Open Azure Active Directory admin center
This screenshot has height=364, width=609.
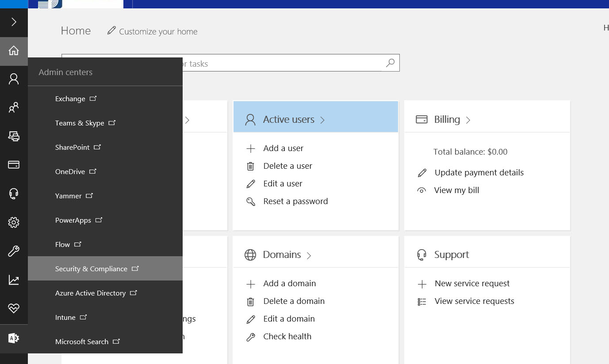pyautogui.click(x=105, y=293)
